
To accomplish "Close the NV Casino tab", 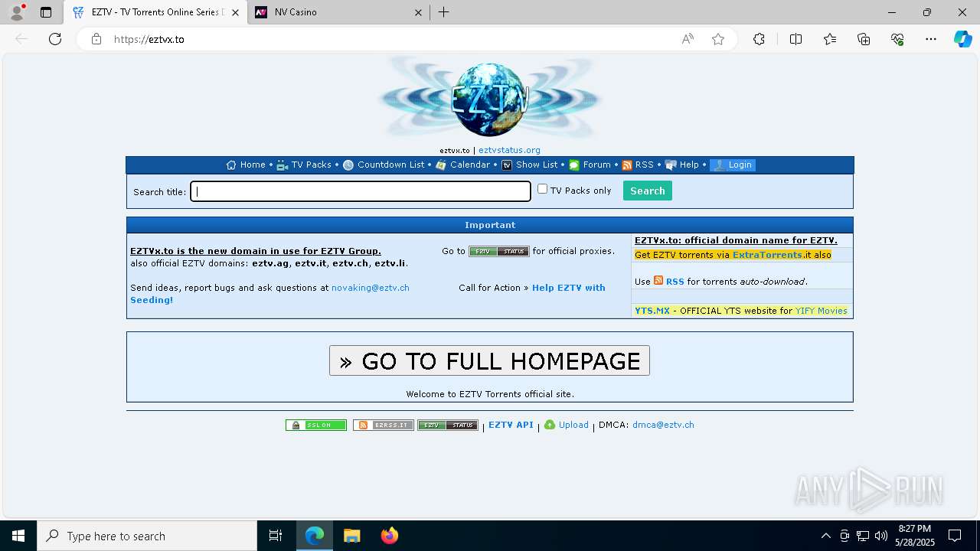I will click(x=418, y=12).
